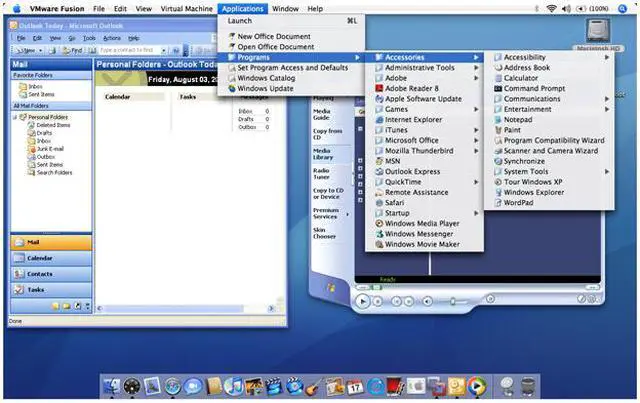Click the Spotlight search icon
The width and height of the screenshot is (640, 403).
622,9
